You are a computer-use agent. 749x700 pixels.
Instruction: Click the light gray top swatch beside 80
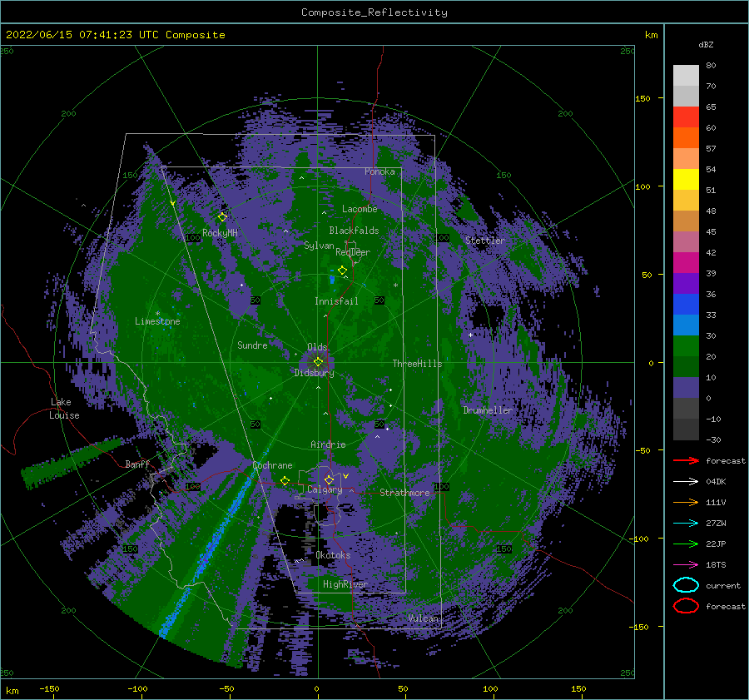click(x=686, y=76)
